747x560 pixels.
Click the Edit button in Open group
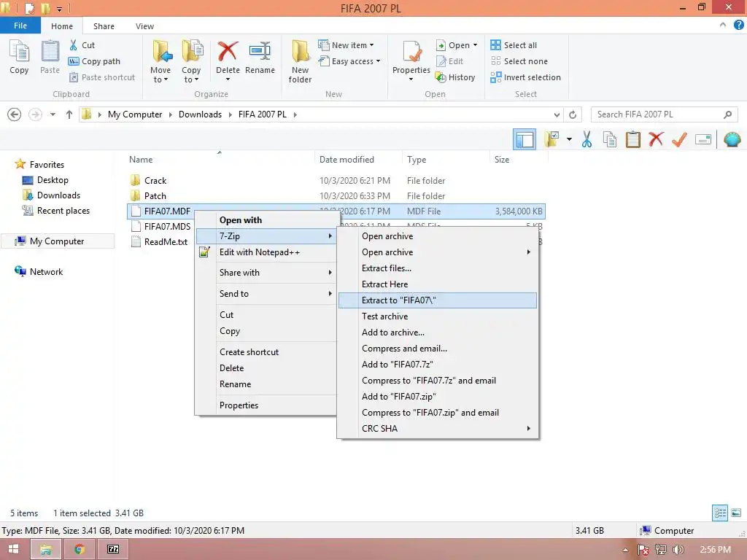click(449, 61)
